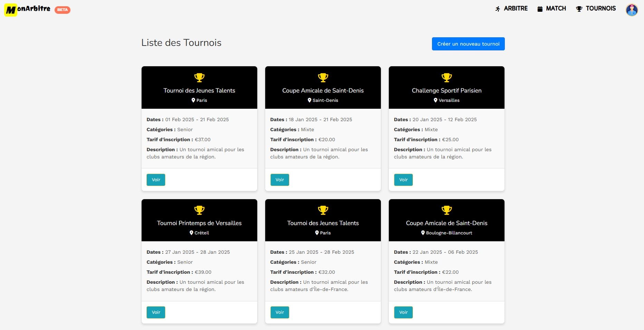Click the Tournoi Printemps de Versailles title
The width and height of the screenshot is (644, 330).
coord(199,223)
